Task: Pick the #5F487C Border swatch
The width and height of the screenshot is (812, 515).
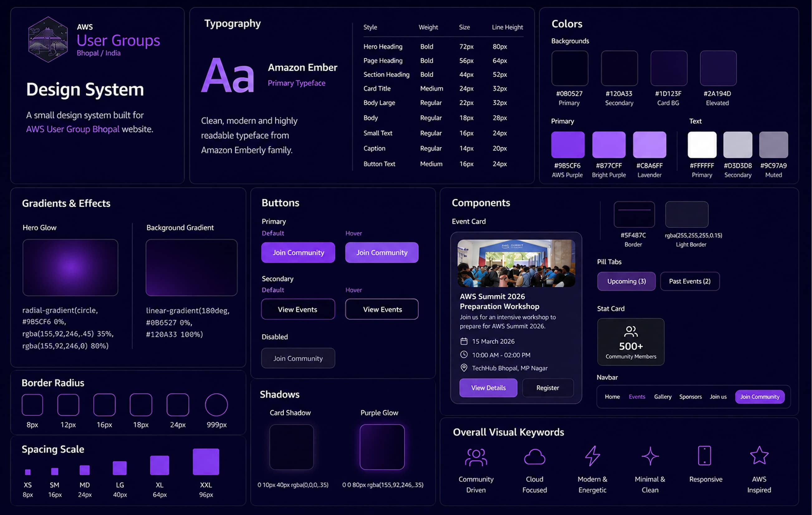Action: (x=634, y=214)
